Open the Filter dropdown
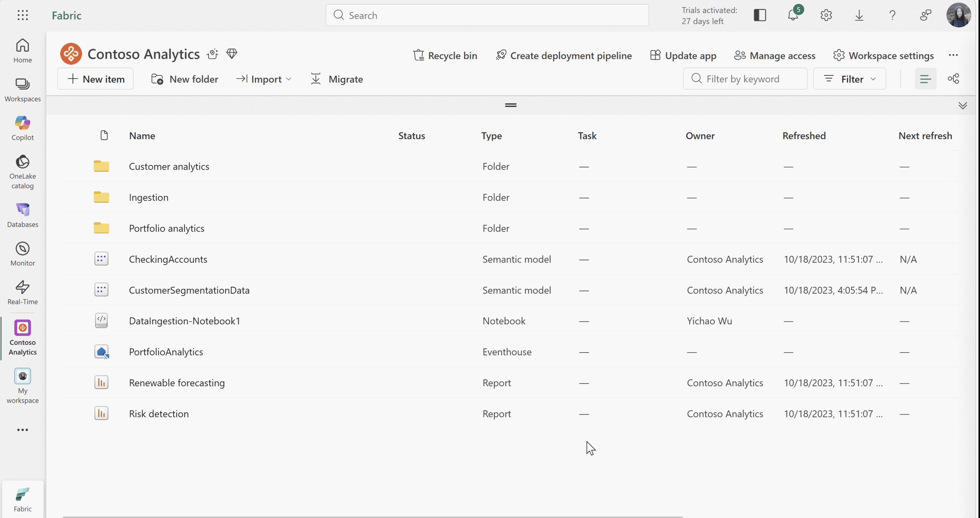The width and height of the screenshot is (980, 518). (849, 79)
